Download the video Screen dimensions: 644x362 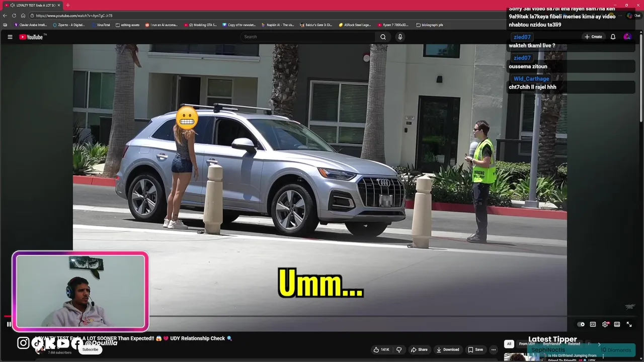(448, 349)
